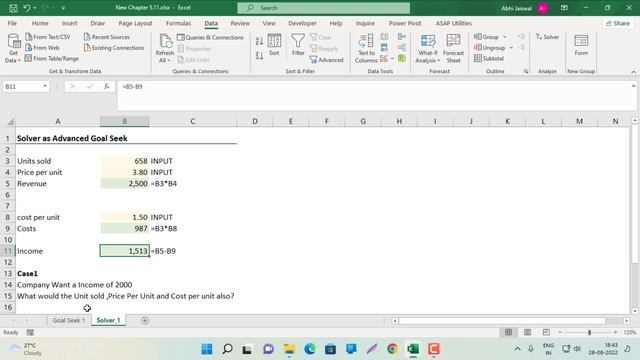Toggle the Filter button
The width and height of the screenshot is (640, 360).
click(x=298, y=44)
